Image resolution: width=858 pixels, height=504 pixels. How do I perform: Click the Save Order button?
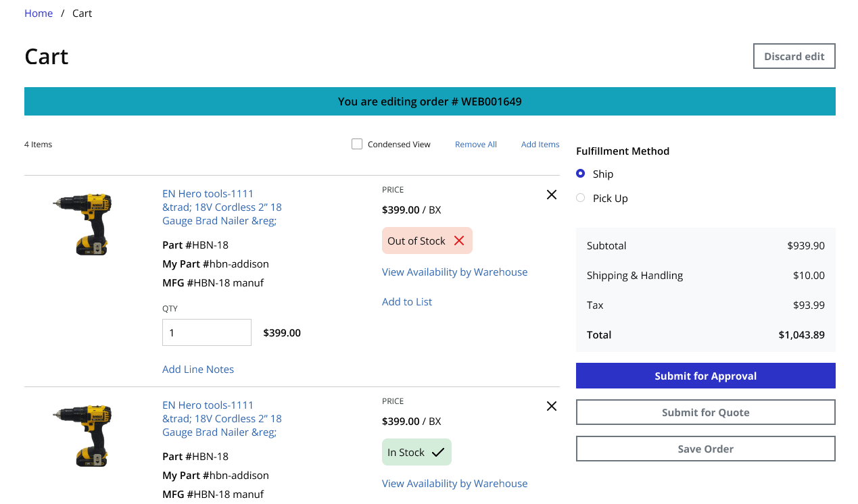point(705,449)
